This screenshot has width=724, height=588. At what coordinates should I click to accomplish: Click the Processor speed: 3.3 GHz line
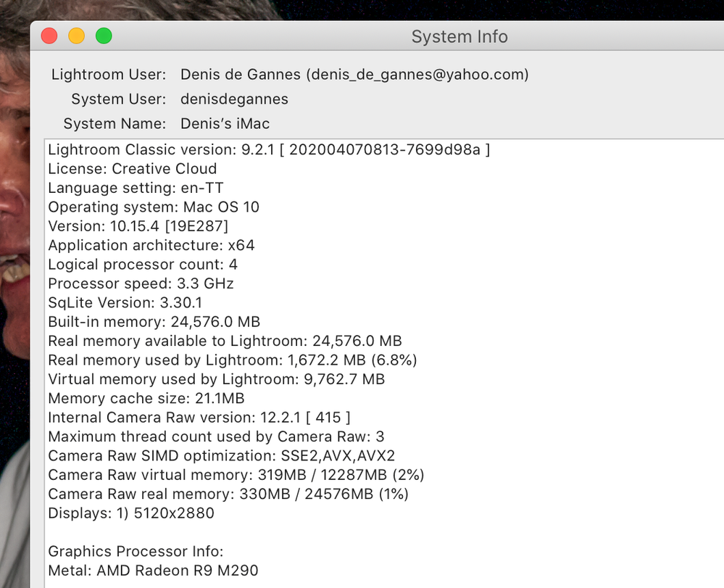point(141,283)
